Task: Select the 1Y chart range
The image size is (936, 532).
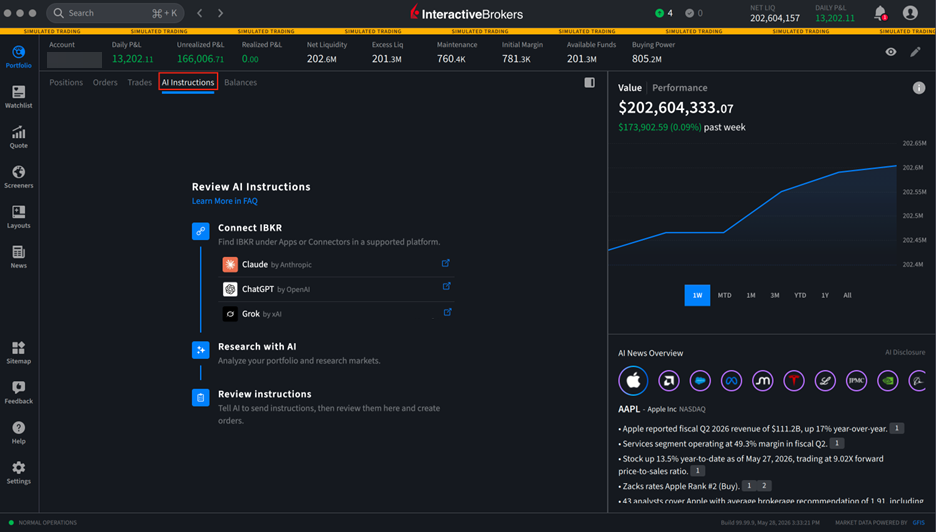Action: tap(825, 295)
